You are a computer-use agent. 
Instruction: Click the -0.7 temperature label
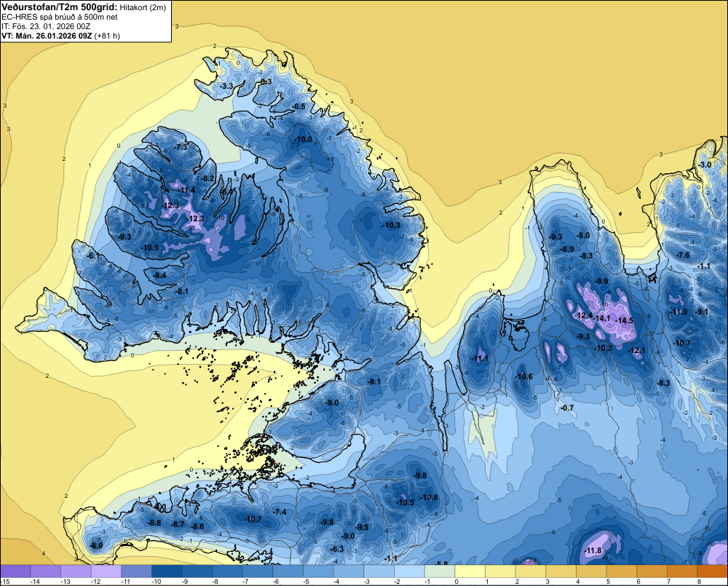(567, 408)
